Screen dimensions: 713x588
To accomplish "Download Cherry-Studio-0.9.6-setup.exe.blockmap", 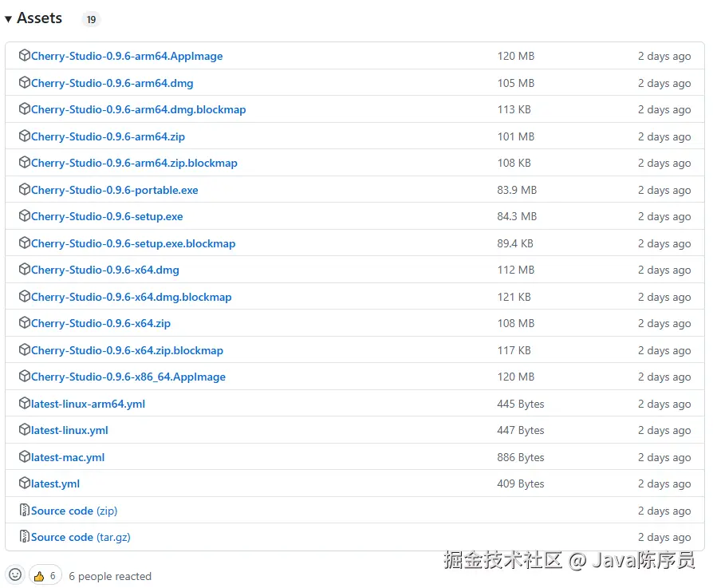I will click(133, 244).
